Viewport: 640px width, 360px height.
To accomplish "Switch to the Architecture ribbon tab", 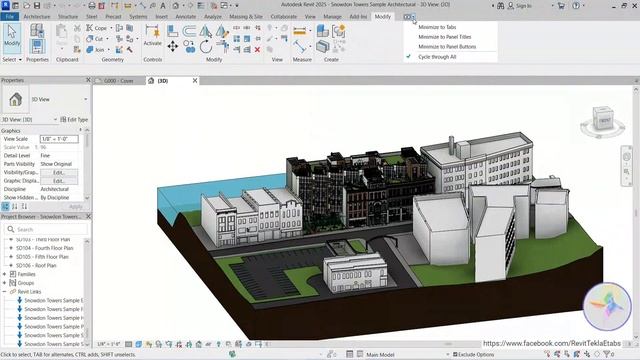I will pyautogui.click(x=37, y=17).
